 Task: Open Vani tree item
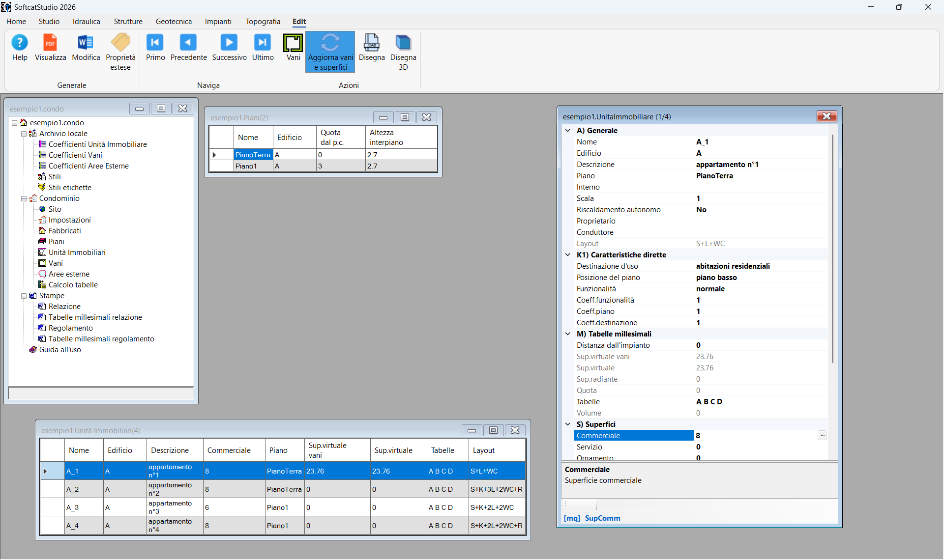(x=56, y=263)
